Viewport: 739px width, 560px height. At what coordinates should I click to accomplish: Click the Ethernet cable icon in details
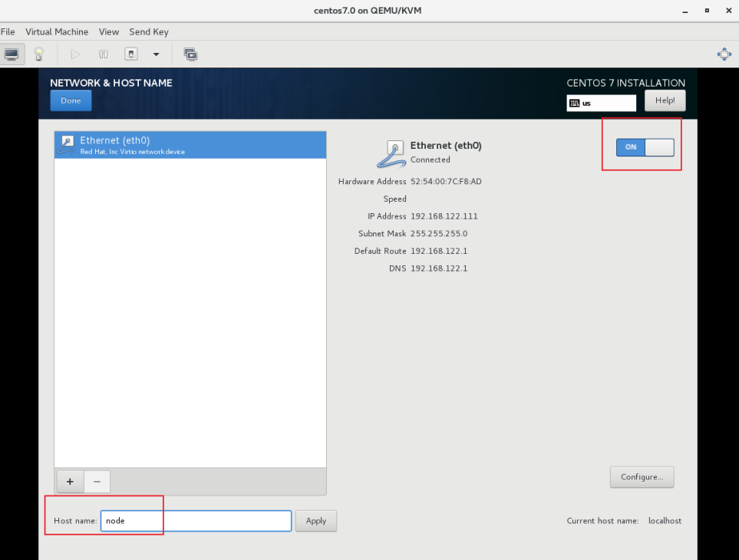point(391,154)
